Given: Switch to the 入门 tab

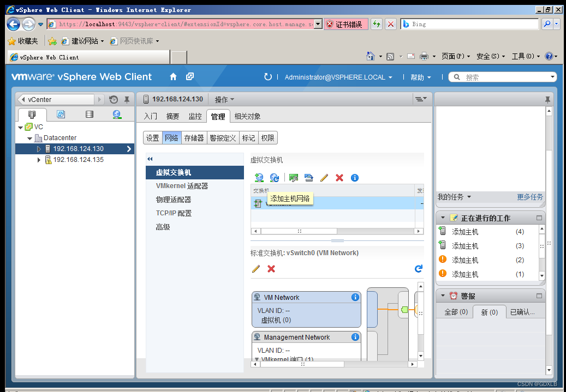Looking at the screenshot, I should 151,116.
